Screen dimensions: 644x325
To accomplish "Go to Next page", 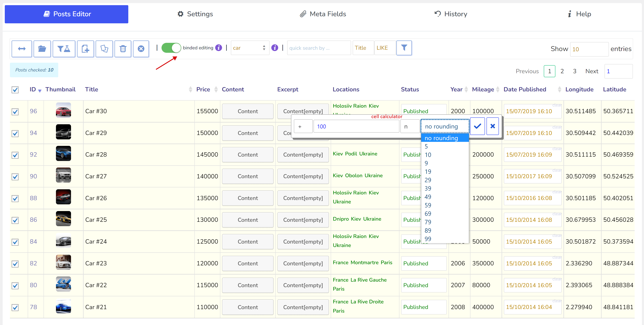I will point(592,71).
